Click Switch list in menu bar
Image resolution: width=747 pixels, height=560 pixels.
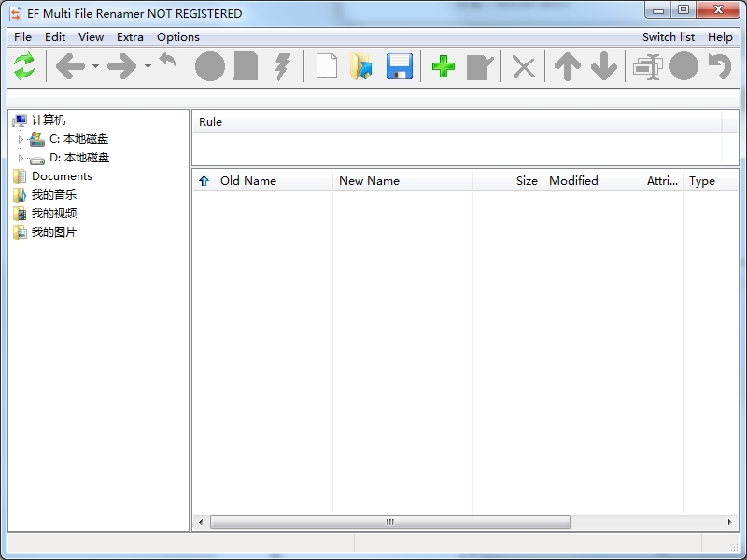[668, 37]
